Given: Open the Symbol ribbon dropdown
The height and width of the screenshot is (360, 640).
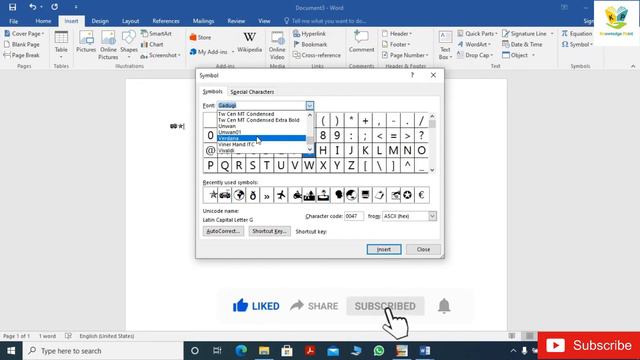Looking at the screenshot, I should tap(577, 44).
